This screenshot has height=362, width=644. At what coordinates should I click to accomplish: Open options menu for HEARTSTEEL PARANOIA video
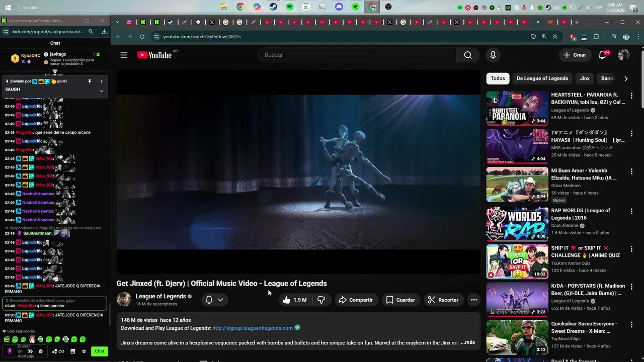[x=631, y=96]
